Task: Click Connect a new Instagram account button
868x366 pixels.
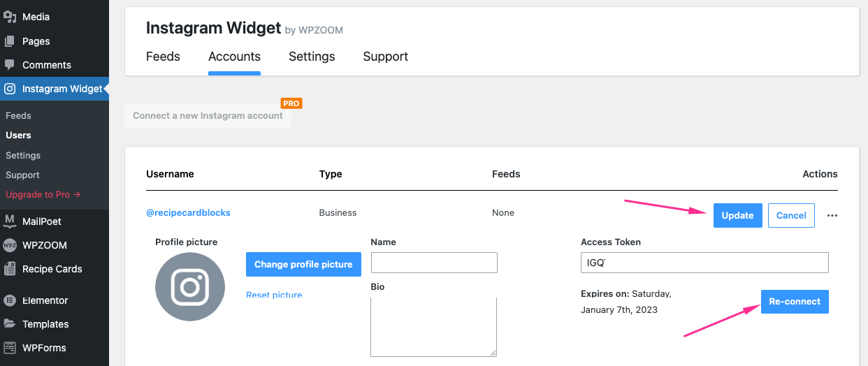Action: pos(208,115)
